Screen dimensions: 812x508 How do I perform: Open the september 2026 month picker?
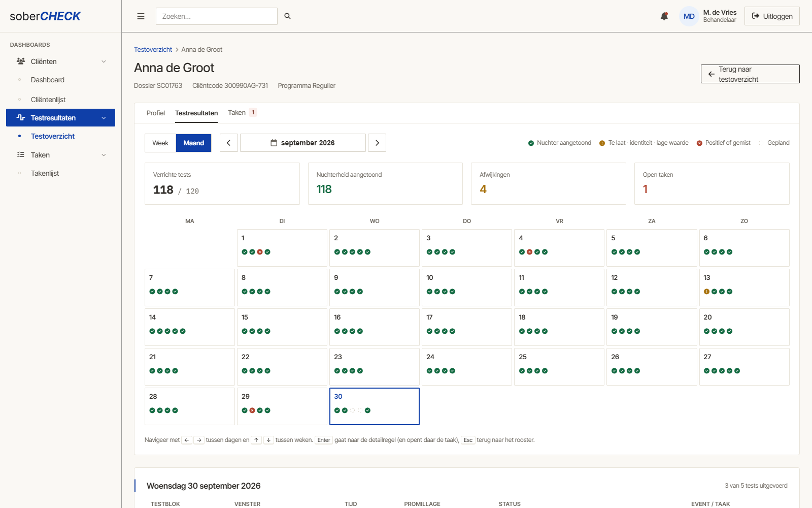tap(303, 143)
